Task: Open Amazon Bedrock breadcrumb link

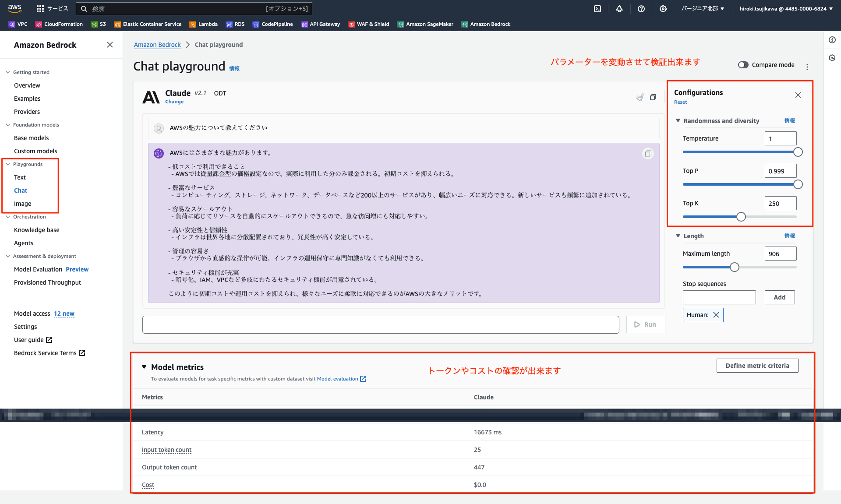Action: [x=157, y=45]
